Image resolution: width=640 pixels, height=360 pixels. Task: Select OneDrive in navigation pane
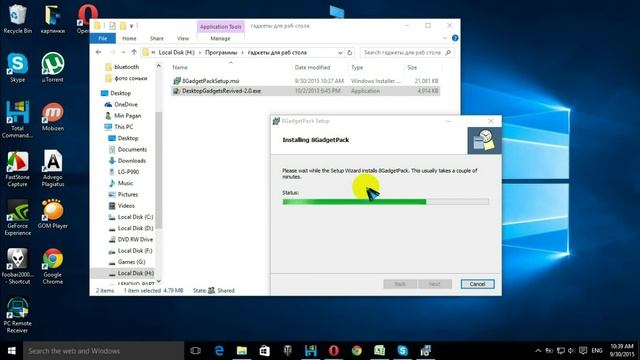click(126, 104)
